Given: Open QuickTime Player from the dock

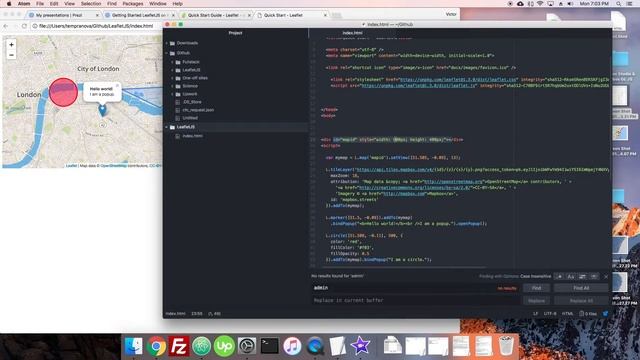Looking at the screenshot, I should pyautogui.click(x=315, y=346).
